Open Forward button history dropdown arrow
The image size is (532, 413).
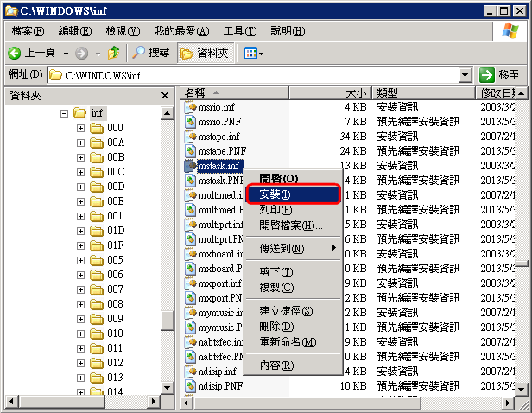[98, 54]
